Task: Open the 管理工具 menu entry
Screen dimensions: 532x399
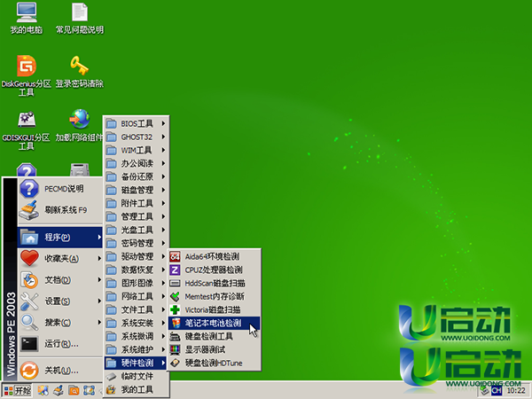Action: pos(136,216)
